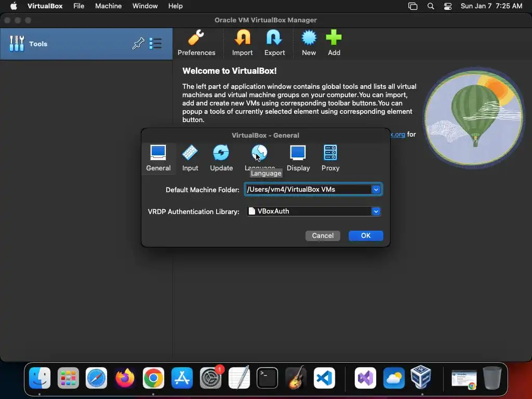Open the Language preferences tab
The width and height of the screenshot is (532, 399).
tap(260, 158)
